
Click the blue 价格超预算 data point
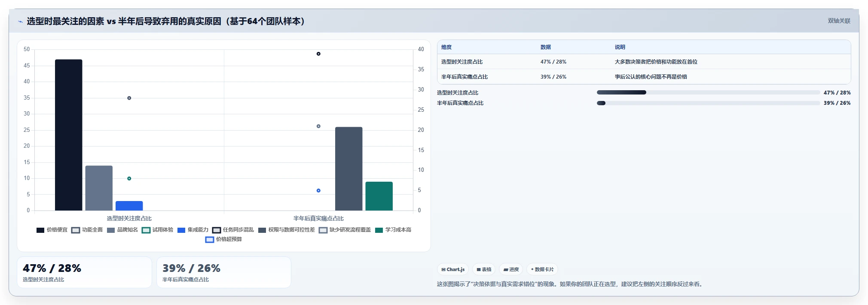pos(318,190)
